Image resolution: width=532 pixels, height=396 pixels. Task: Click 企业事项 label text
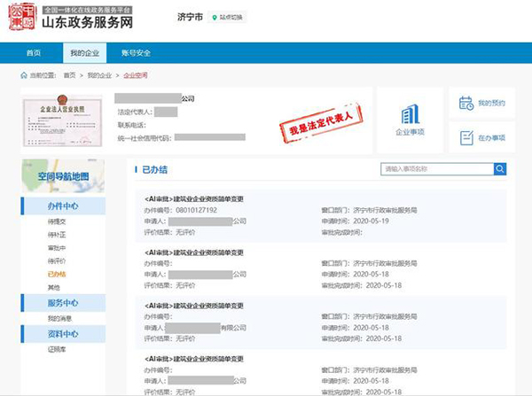(x=411, y=132)
